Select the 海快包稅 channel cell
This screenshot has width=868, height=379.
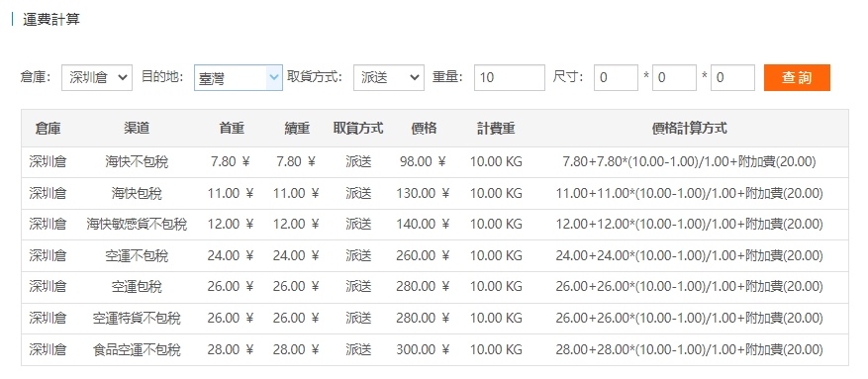click(x=137, y=194)
